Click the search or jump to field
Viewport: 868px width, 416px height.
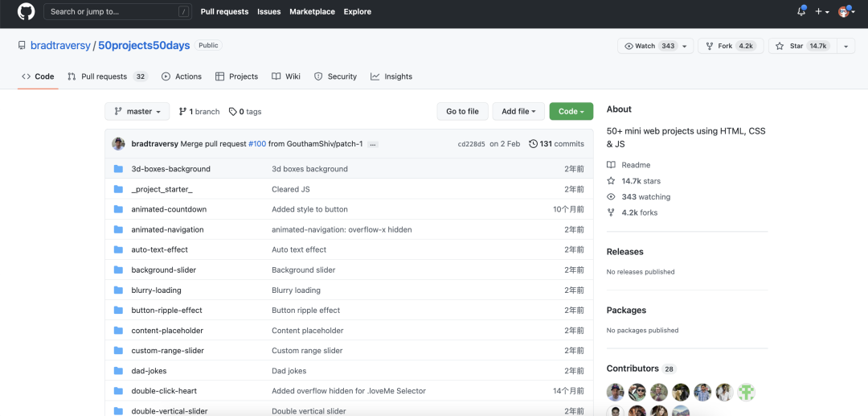pos(118,11)
